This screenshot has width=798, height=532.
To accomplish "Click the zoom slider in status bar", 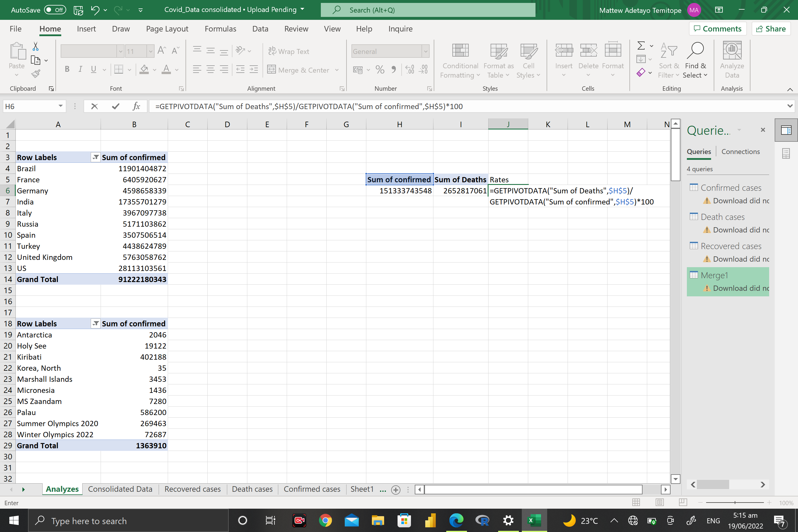I will (734, 503).
